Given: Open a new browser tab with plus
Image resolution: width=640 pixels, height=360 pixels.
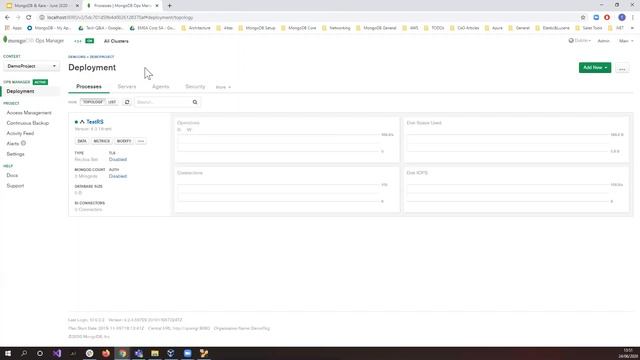Looking at the screenshot, I should [x=169, y=6].
